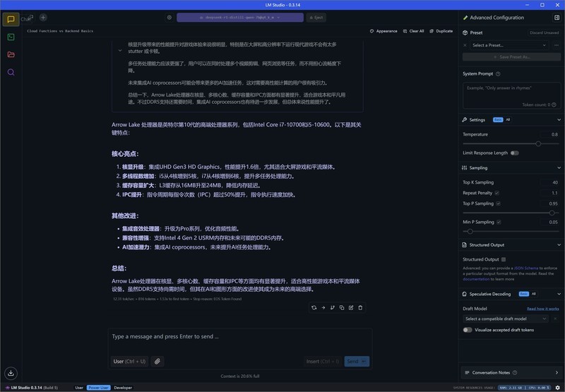Delete the assistant message trash icon
565x392 pixels.
coord(360,308)
